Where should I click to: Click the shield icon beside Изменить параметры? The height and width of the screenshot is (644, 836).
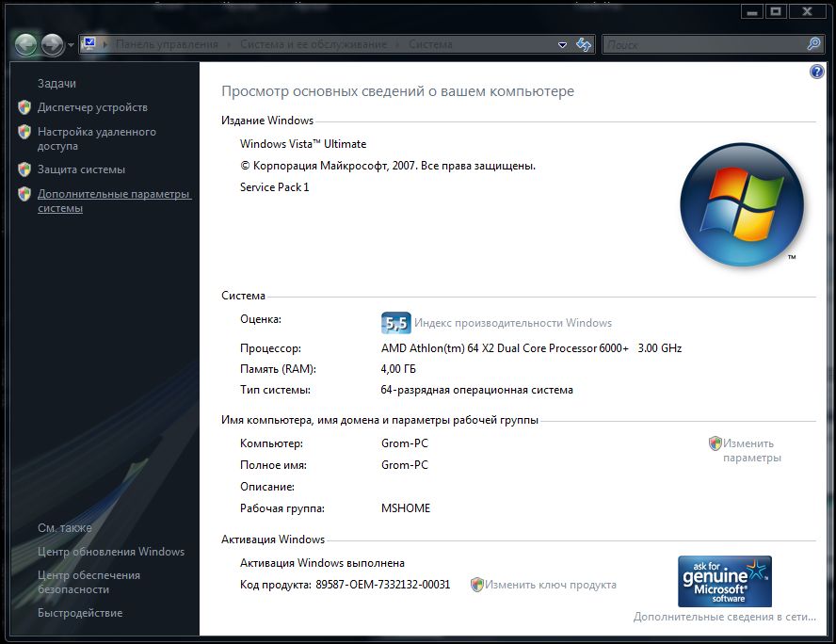point(715,443)
